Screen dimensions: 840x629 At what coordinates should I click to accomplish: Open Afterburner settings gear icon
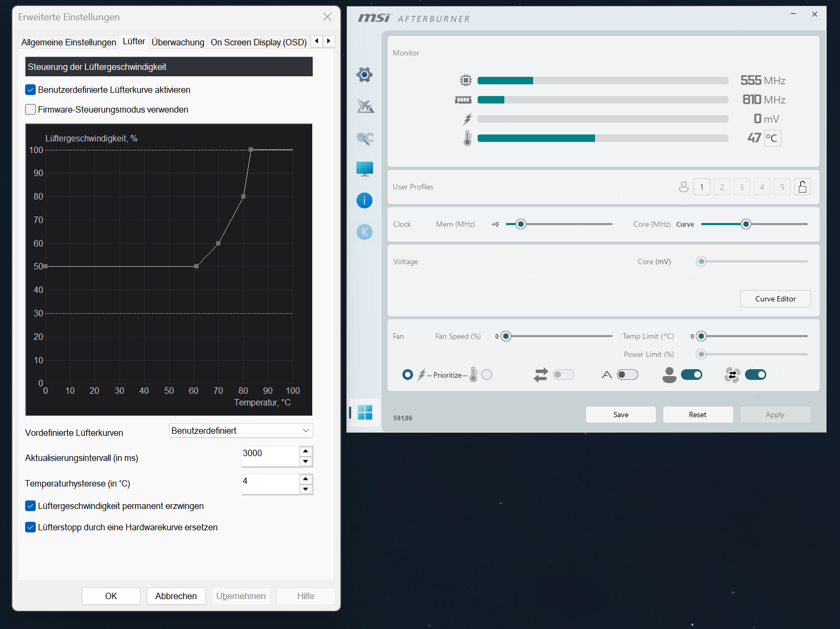[x=364, y=75]
